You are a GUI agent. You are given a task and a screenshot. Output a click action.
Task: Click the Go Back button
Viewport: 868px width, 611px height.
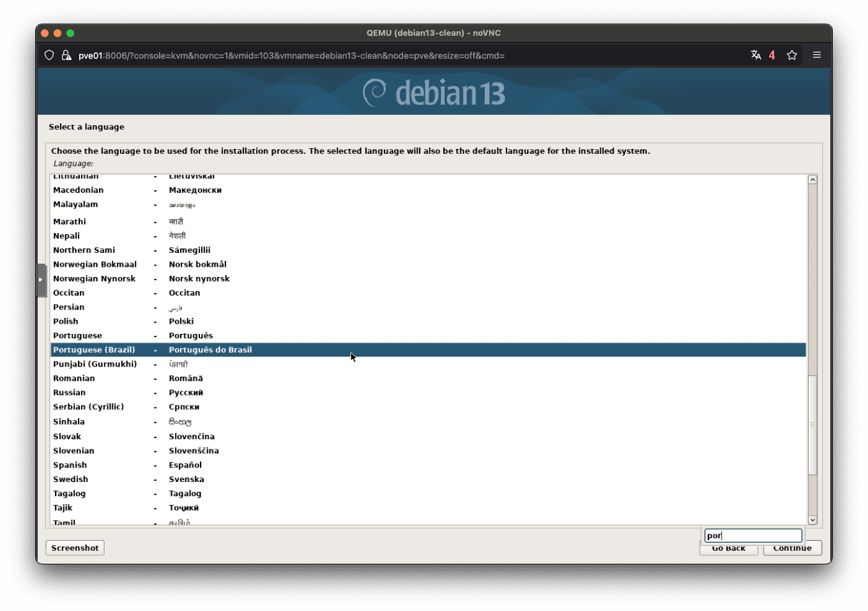[x=728, y=548]
